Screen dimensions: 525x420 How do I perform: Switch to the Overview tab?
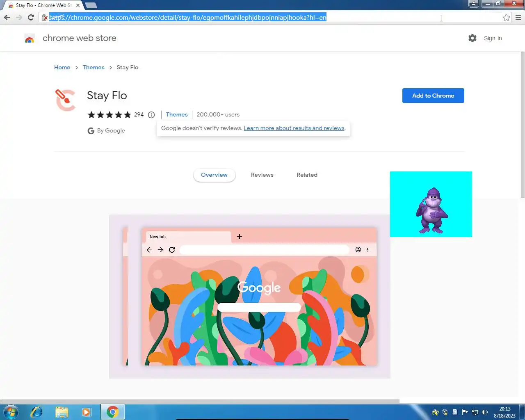[214, 175]
